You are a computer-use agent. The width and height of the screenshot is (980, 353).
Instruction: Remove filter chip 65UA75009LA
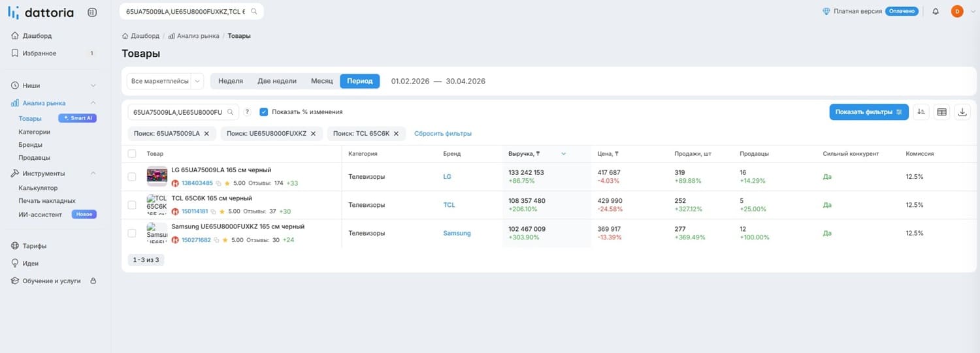click(206, 133)
